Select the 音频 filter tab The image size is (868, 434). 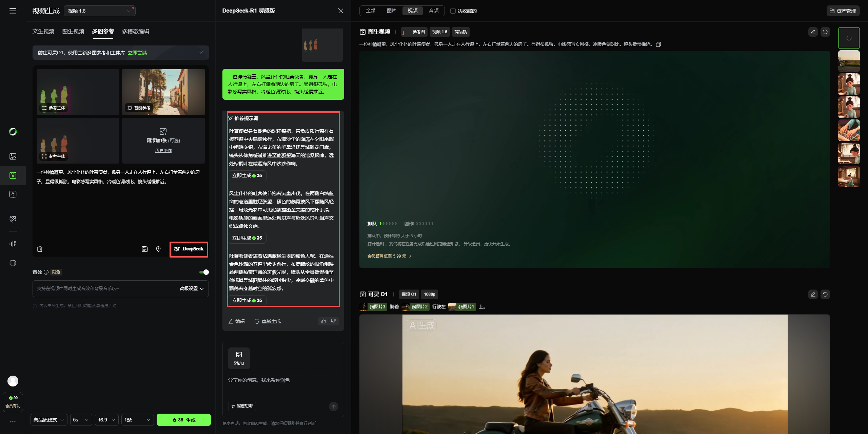434,11
